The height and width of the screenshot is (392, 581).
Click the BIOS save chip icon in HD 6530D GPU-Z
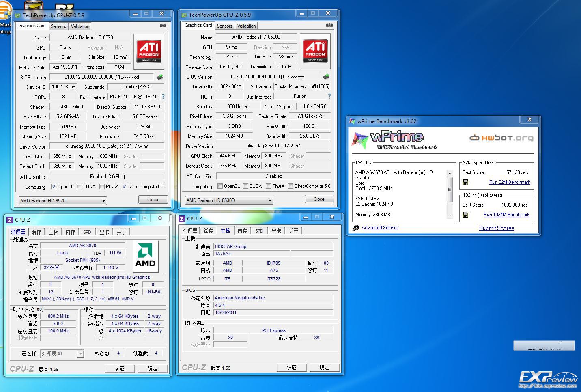point(326,76)
